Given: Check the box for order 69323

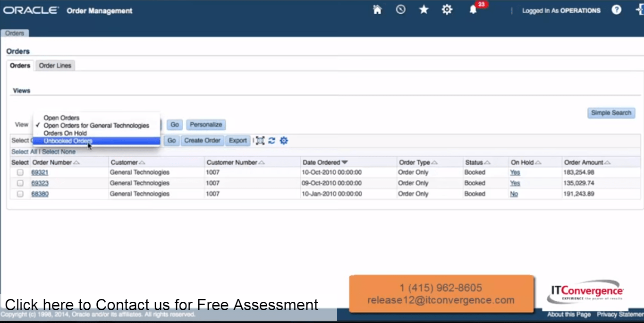Looking at the screenshot, I should click(x=20, y=183).
